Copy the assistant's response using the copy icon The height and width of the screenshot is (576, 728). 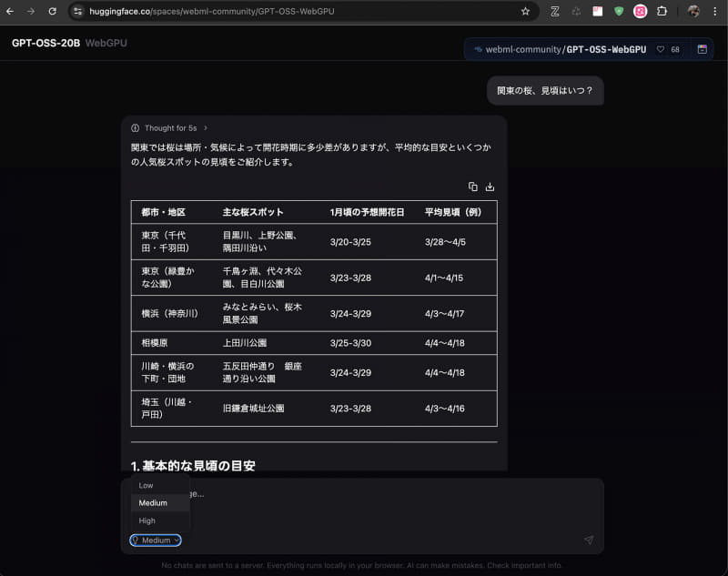pos(473,187)
